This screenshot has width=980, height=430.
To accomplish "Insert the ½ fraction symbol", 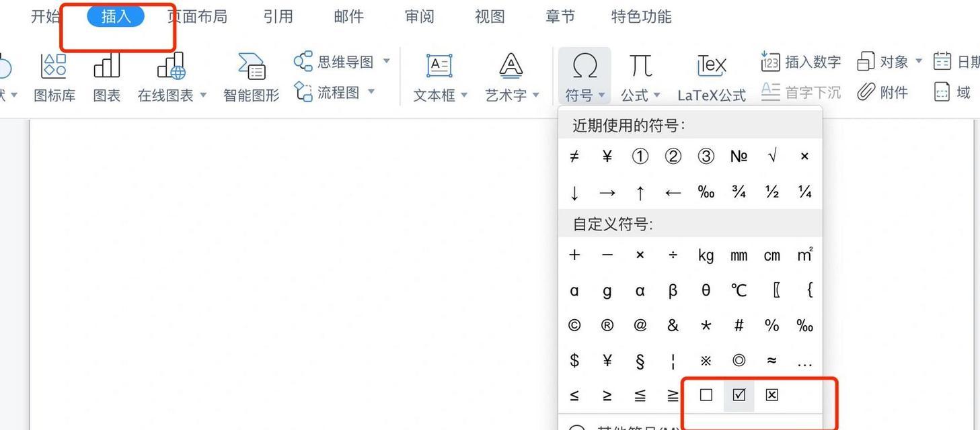I will (x=771, y=193).
